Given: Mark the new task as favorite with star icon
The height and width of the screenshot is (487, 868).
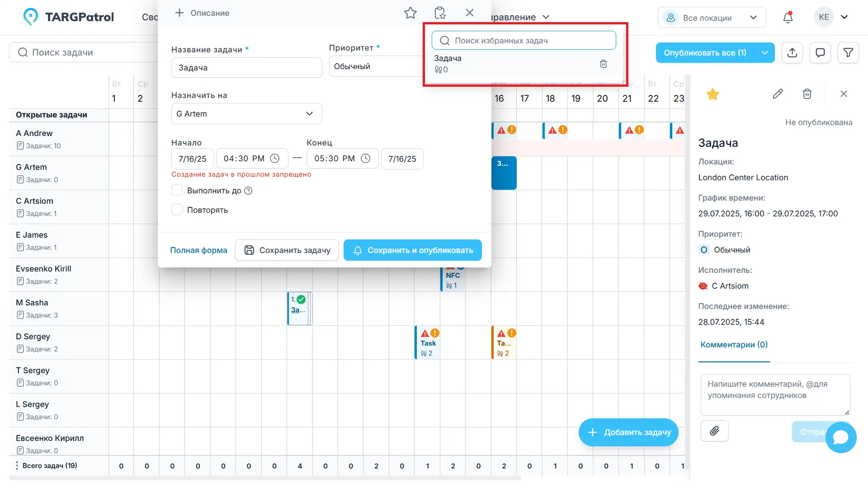Looking at the screenshot, I should click(x=410, y=13).
